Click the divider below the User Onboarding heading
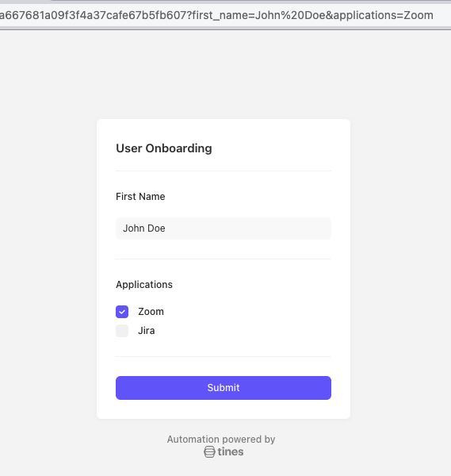The image size is (451, 476). 224,171
